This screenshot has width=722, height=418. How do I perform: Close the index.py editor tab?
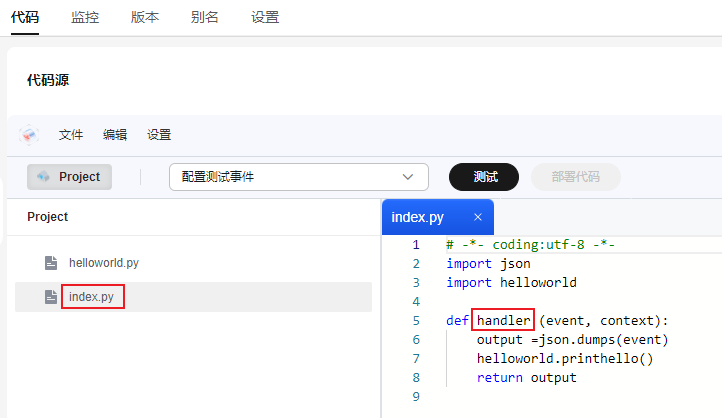(x=477, y=217)
